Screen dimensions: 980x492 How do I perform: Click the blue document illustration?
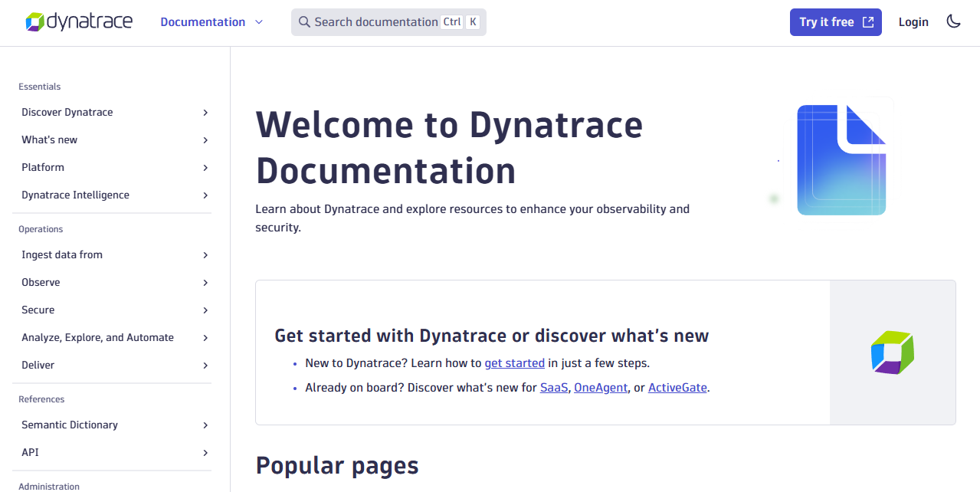tap(841, 159)
